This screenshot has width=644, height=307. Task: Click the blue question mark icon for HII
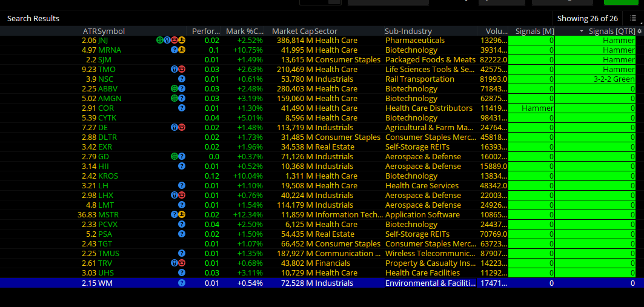pos(182,167)
